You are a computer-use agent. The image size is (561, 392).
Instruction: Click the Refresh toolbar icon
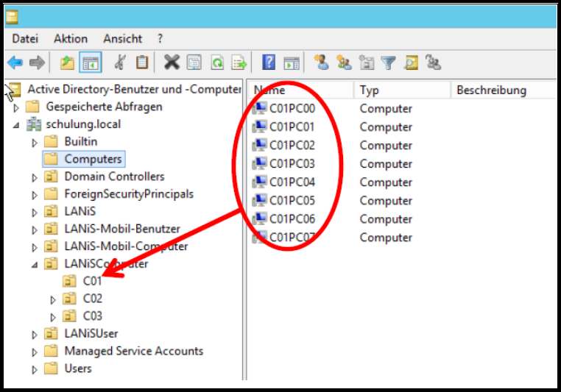[x=217, y=63]
